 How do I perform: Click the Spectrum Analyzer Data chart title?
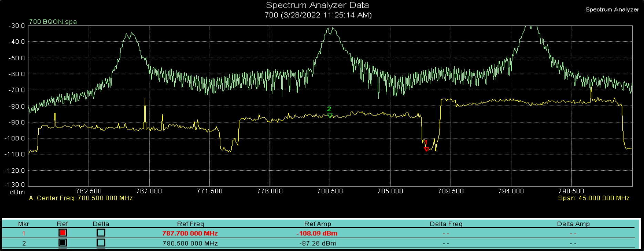[x=317, y=6]
